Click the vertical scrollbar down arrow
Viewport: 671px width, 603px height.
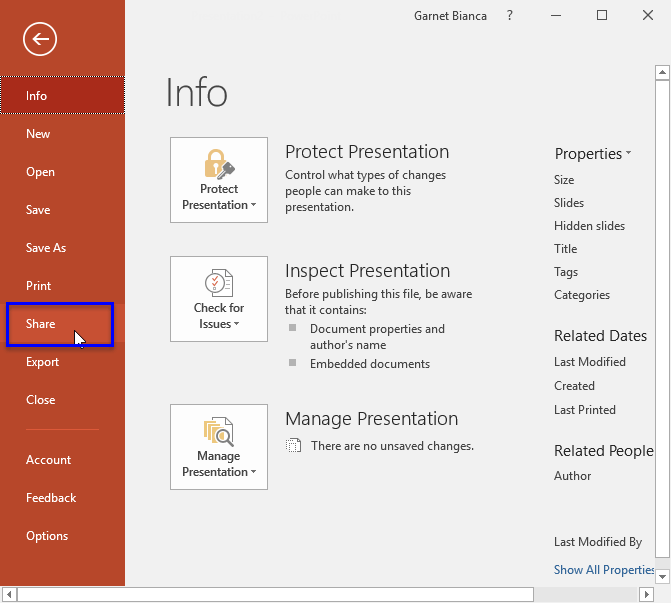[x=662, y=576]
